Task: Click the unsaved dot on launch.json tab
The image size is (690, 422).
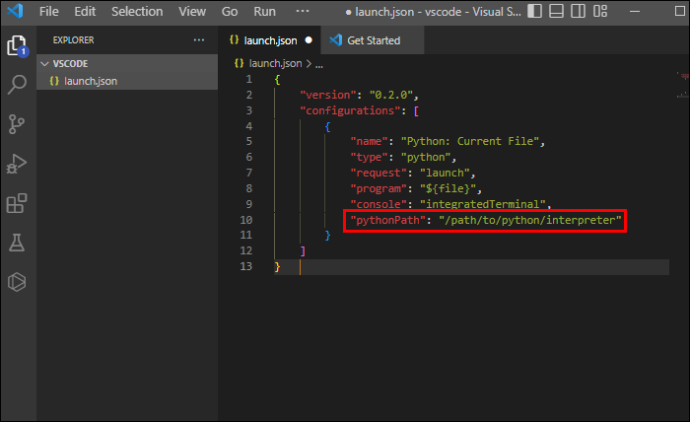Action: (x=308, y=40)
